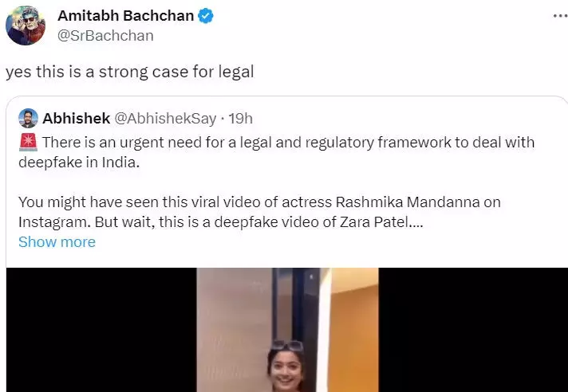
Task: Click Abhishek's small profile picture
Action: click(x=28, y=118)
